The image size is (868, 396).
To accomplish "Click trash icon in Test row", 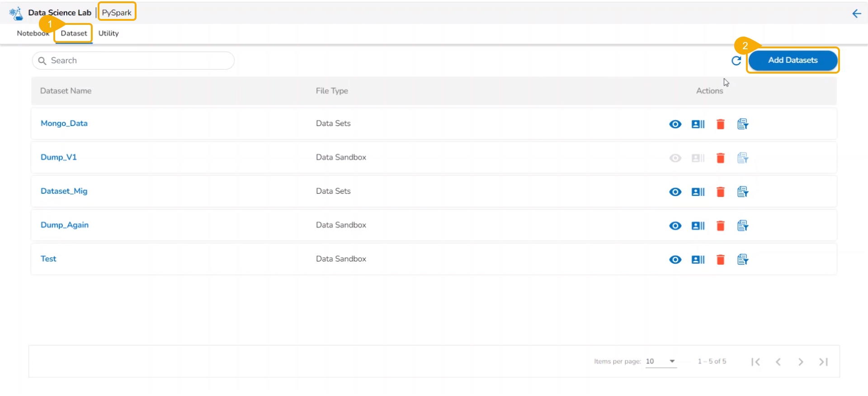I will pos(721,260).
